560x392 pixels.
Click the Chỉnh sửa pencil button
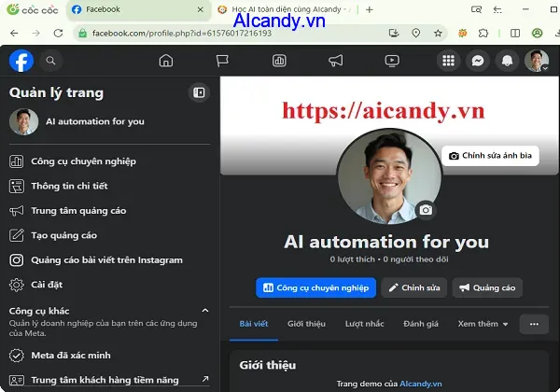pos(413,287)
